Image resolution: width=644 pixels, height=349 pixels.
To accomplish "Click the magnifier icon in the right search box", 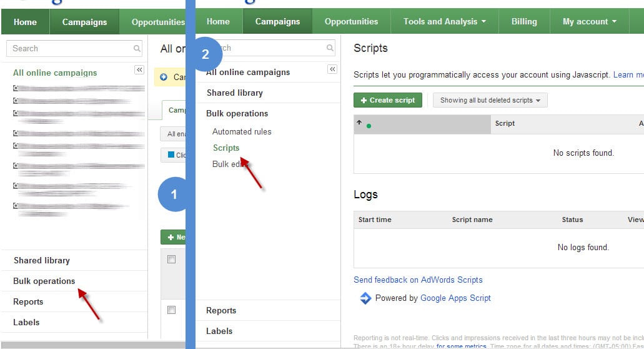I will coord(330,48).
